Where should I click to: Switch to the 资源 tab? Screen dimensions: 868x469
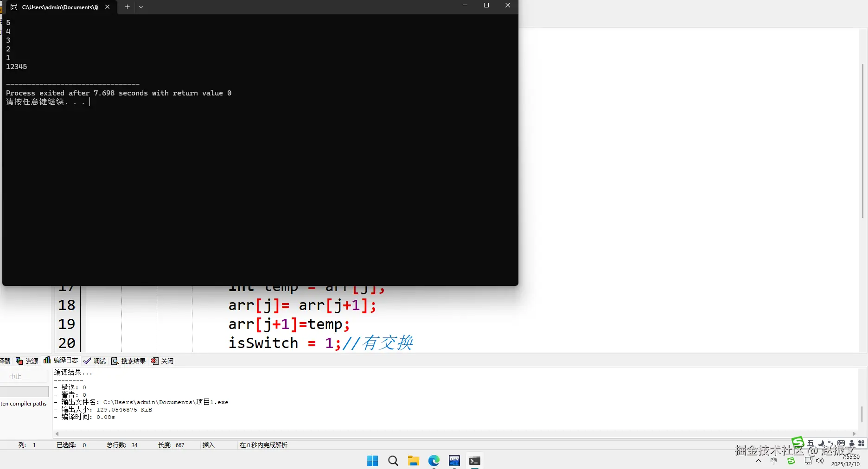(x=27, y=361)
